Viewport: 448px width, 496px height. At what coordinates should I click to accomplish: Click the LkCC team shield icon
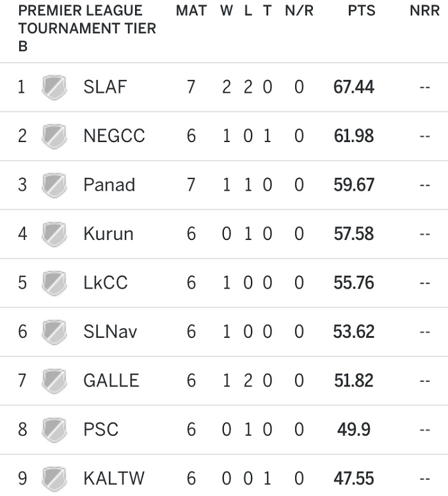[54, 283]
